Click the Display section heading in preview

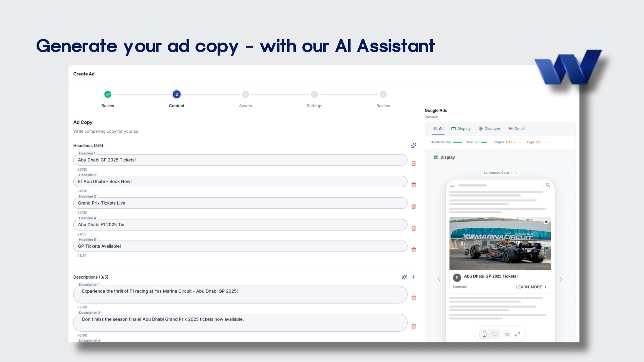coord(444,157)
